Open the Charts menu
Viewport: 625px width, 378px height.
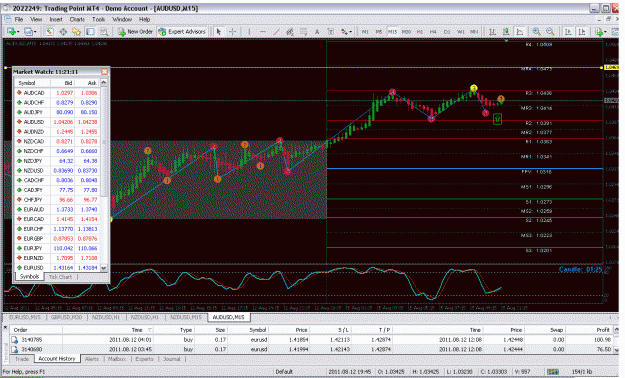click(x=77, y=19)
